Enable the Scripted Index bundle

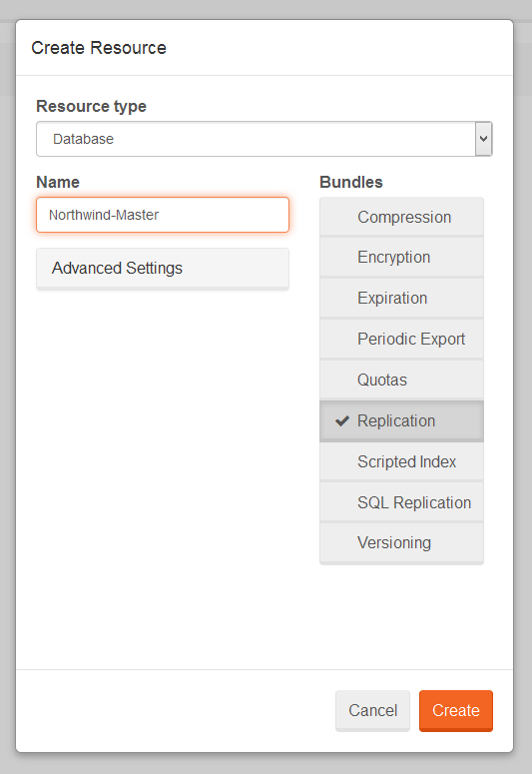tap(401, 462)
